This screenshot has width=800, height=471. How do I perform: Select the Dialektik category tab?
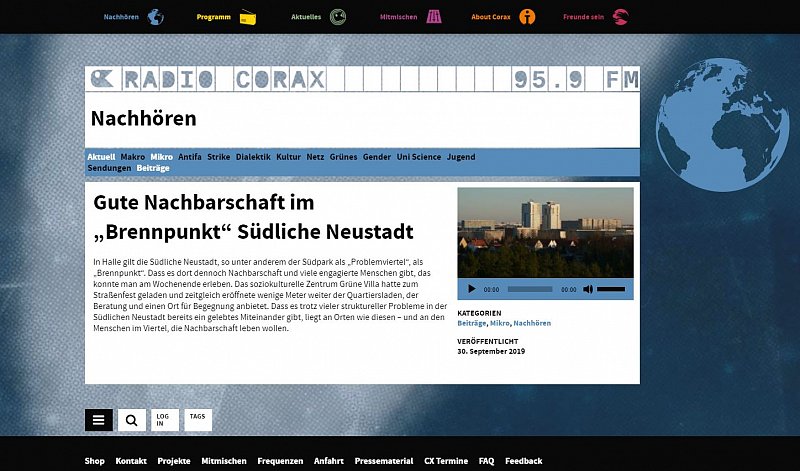point(253,157)
